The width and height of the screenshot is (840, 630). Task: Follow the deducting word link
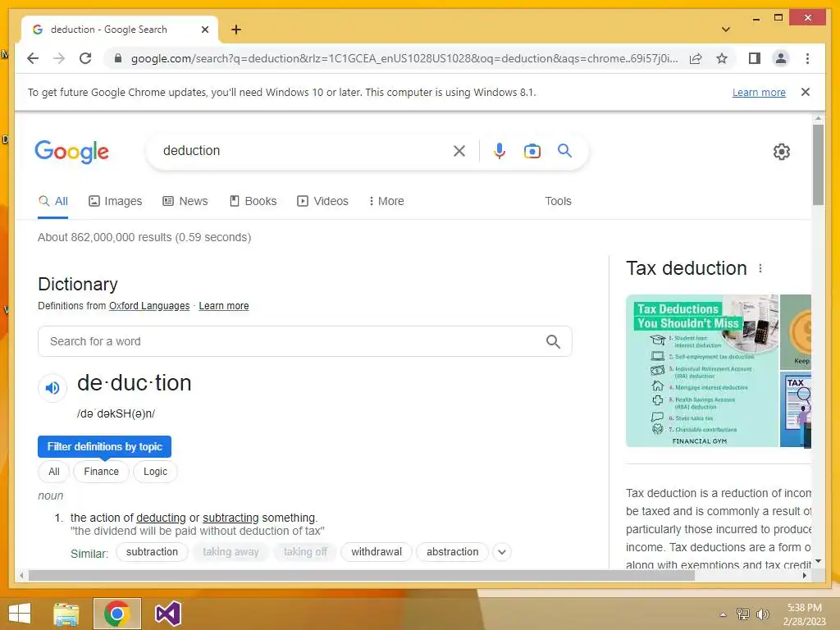161,518
